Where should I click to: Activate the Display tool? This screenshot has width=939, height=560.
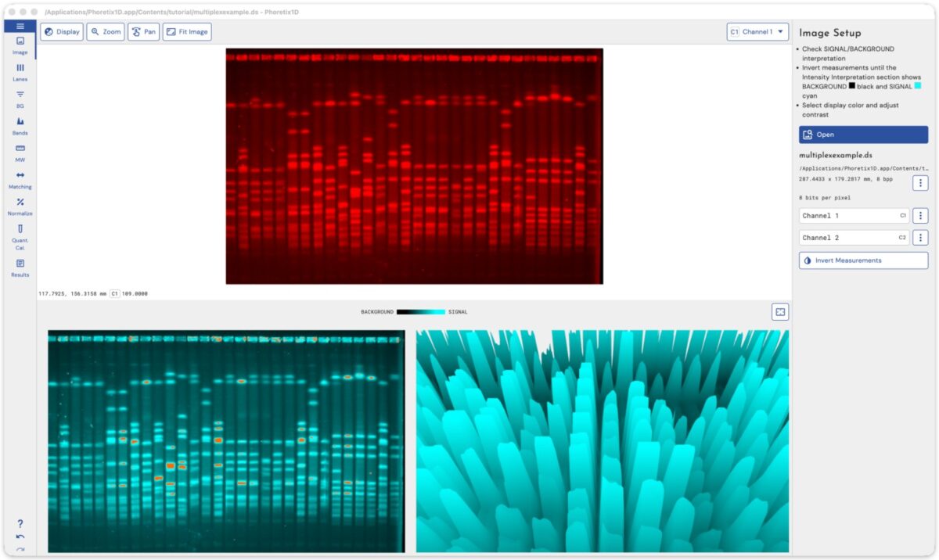point(62,32)
